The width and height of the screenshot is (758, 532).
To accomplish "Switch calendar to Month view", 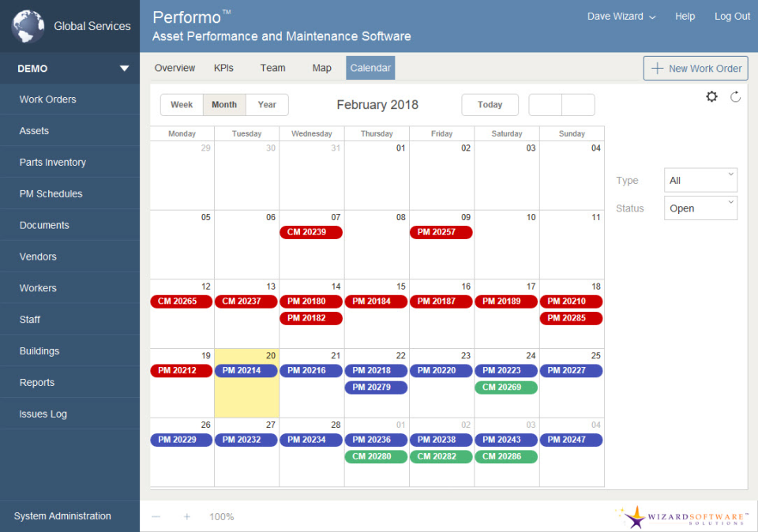I will tap(224, 105).
